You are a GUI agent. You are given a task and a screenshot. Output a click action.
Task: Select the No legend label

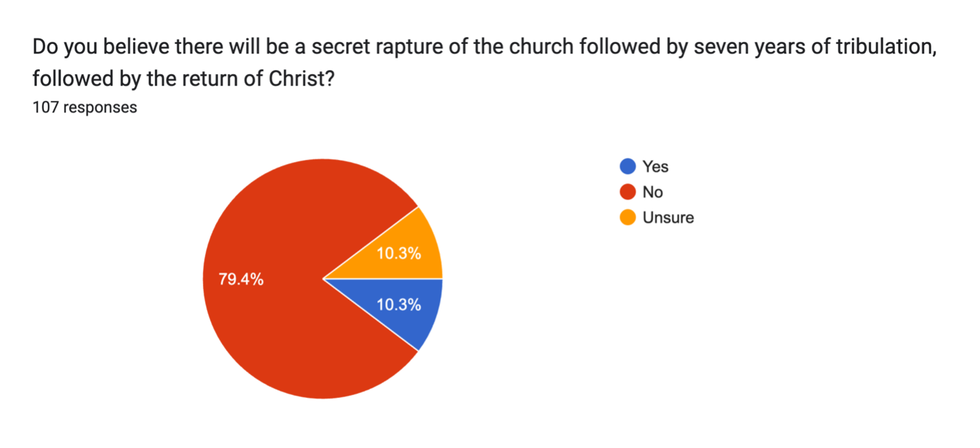[x=652, y=192]
